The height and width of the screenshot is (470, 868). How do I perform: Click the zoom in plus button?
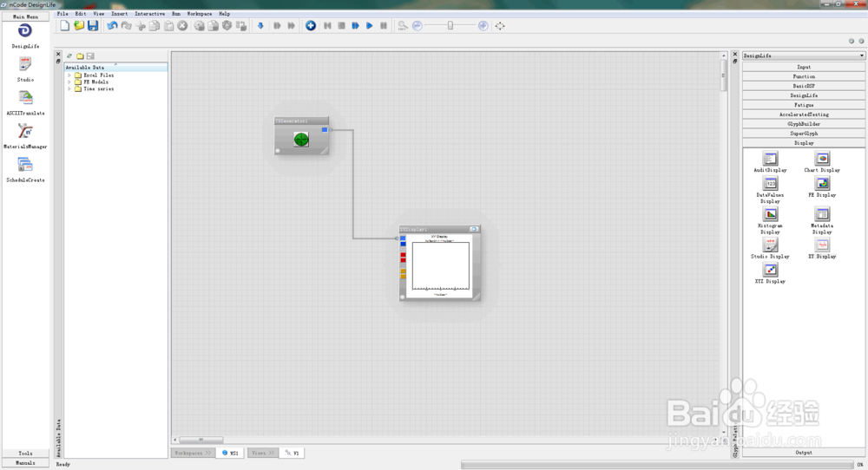click(483, 25)
